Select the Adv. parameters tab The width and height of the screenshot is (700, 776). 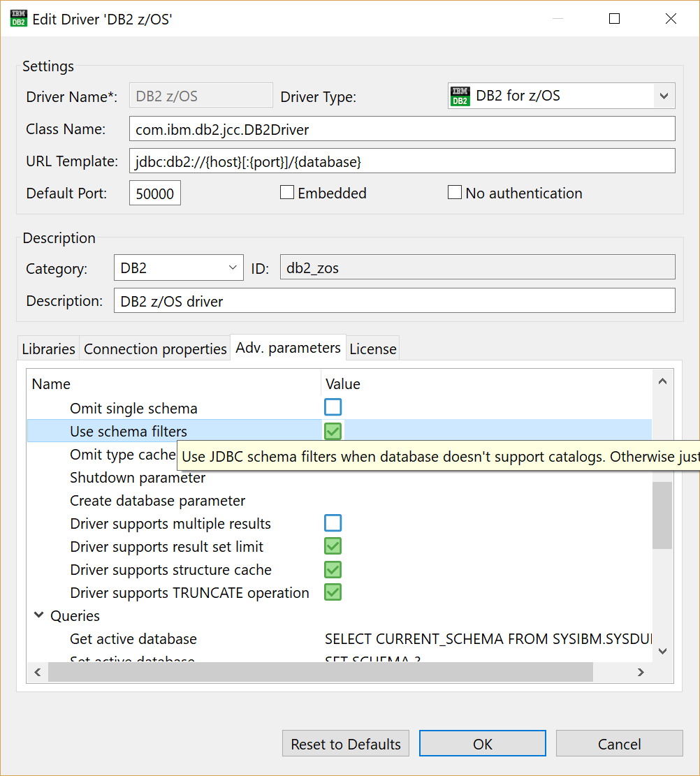click(x=288, y=348)
